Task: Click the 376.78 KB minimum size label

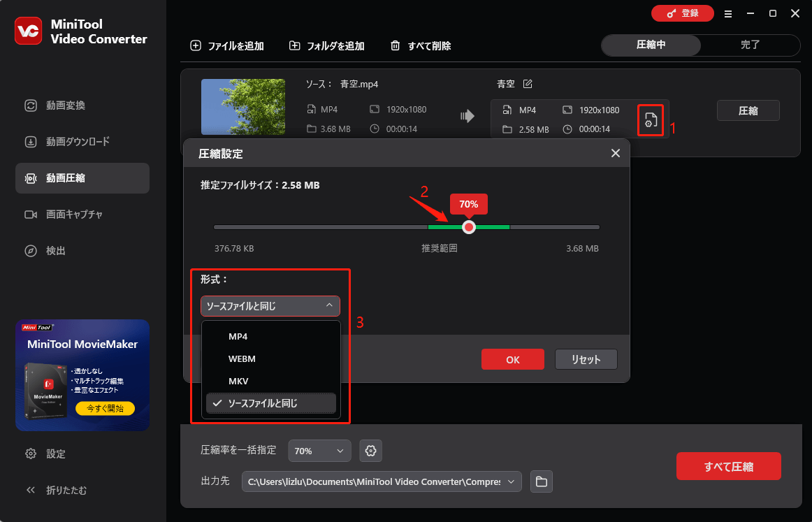Action: 234,249
